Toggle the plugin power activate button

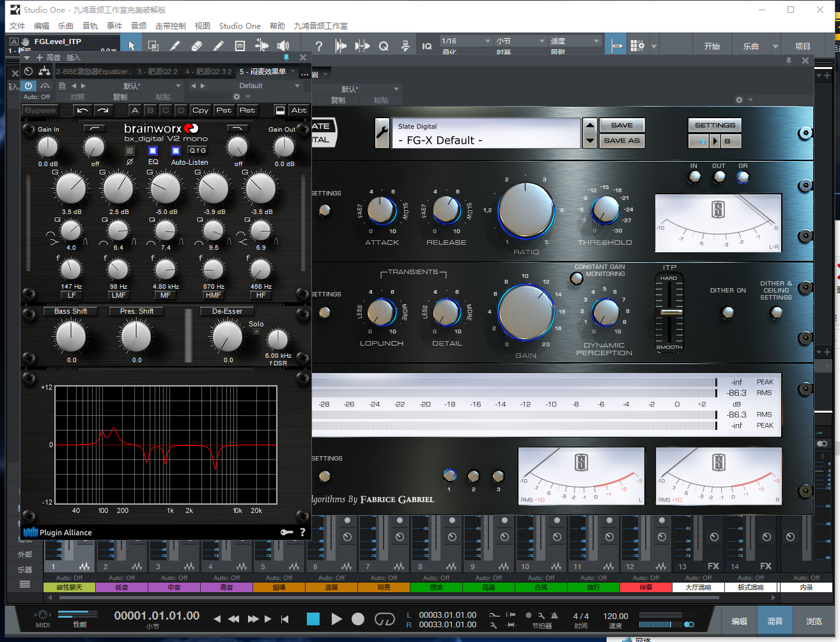[x=28, y=86]
